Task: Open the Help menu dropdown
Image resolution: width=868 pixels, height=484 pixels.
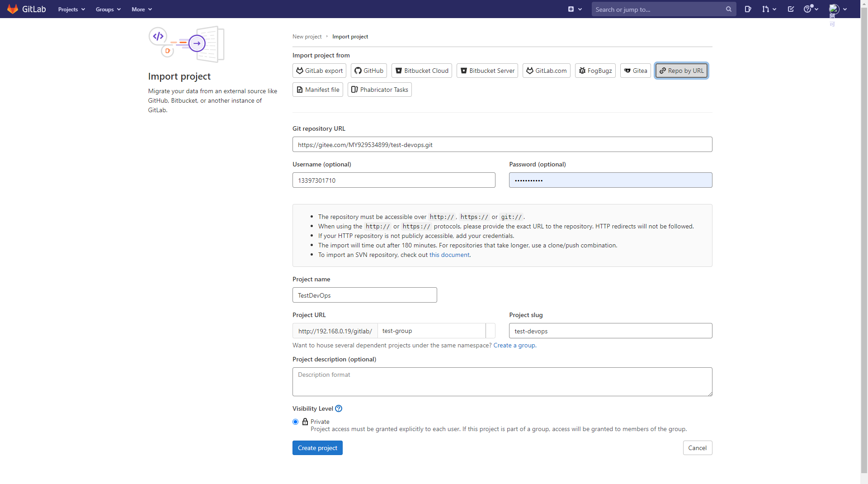Action: [x=811, y=9]
